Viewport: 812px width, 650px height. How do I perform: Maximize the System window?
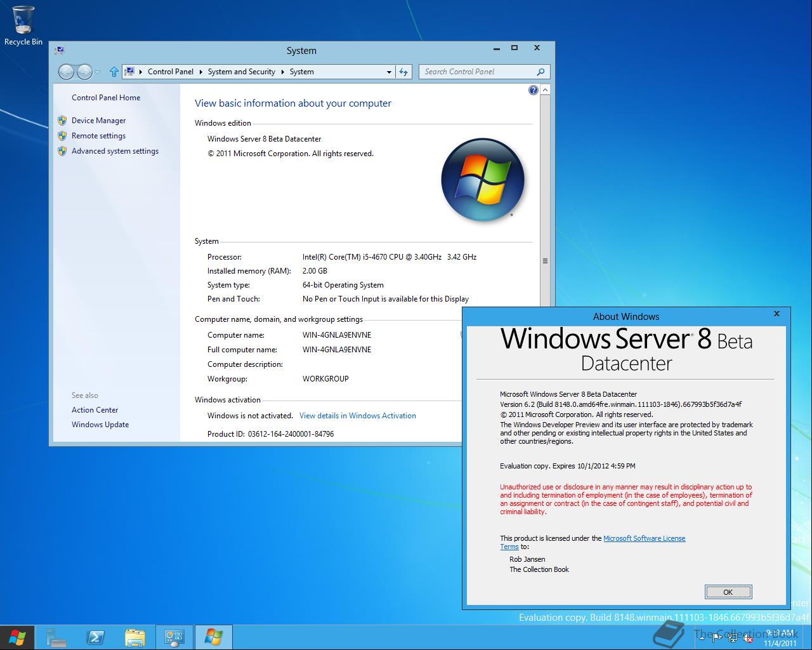pos(514,48)
